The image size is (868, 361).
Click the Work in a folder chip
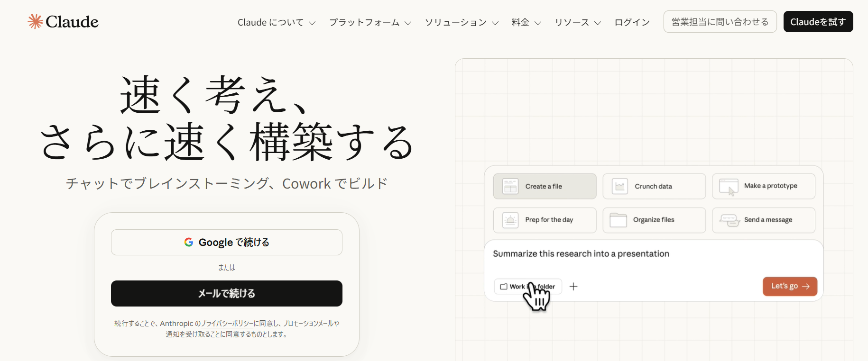pyautogui.click(x=528, y=287)
